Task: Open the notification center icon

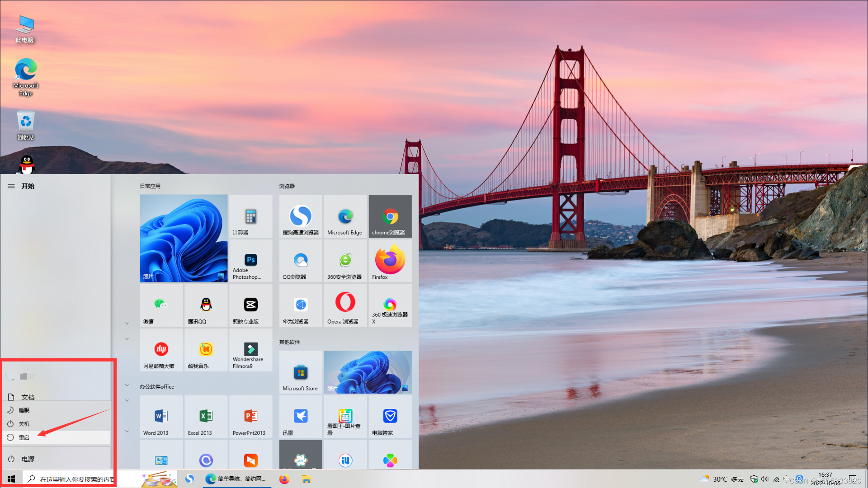Action: point(853,479)
